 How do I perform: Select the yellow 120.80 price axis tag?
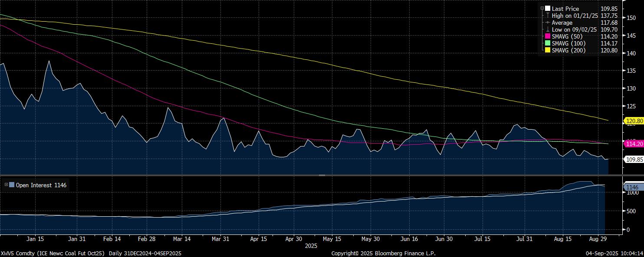pos(634,121)
